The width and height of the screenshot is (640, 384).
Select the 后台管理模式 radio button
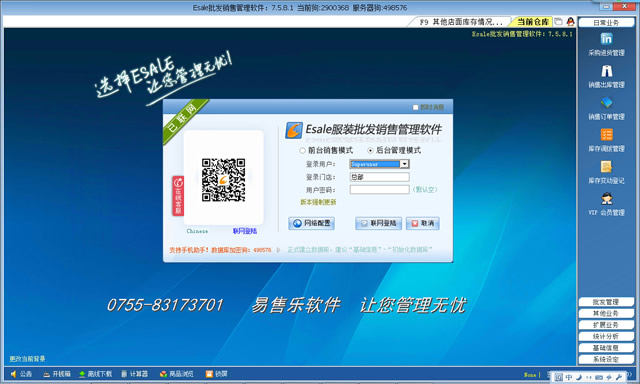pos(370,151)
